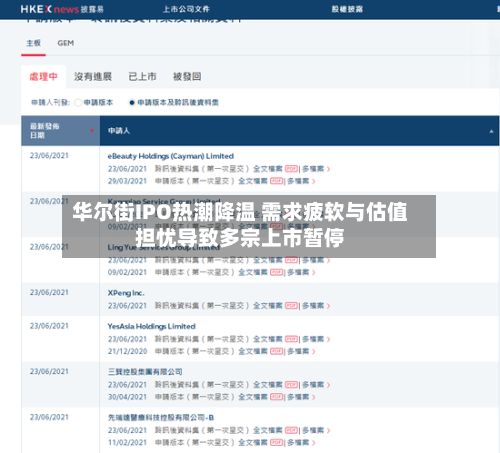Open the 上市公司文件 header menu
500x453 pixels.
click(186, 9)
